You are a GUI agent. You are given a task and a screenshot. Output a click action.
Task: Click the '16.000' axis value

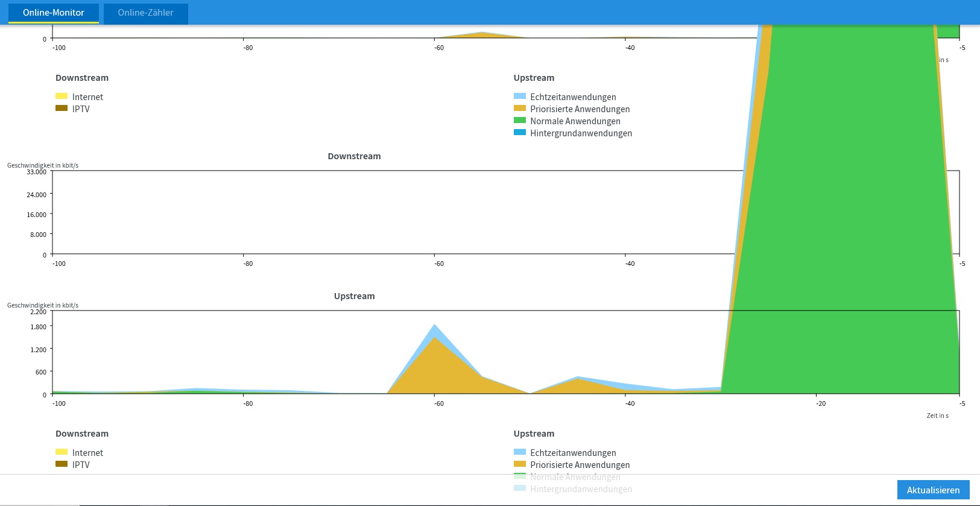pyautogui.click(x=36, y=215)
